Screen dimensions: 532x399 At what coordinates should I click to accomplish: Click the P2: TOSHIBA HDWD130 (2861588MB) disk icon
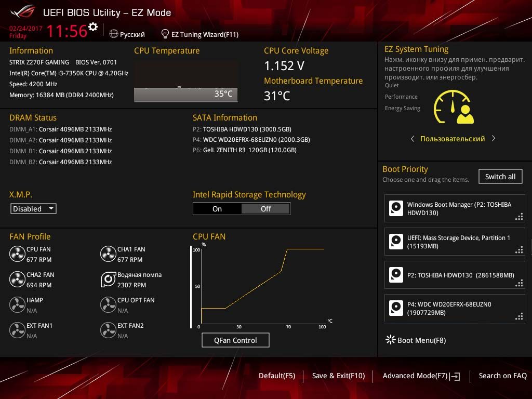click(x=396, y=275)
